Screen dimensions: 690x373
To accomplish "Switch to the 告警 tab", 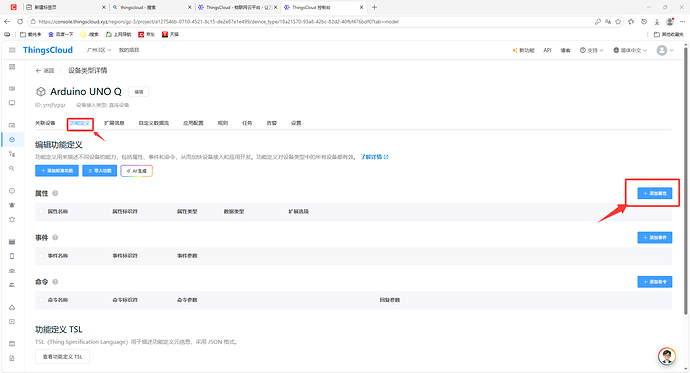I will [x=272, y=123].
